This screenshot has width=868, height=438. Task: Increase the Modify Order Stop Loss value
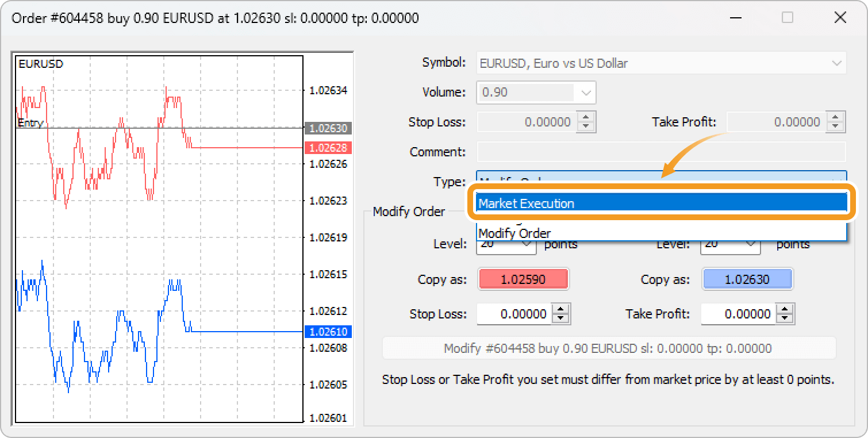tap(561, 309)
